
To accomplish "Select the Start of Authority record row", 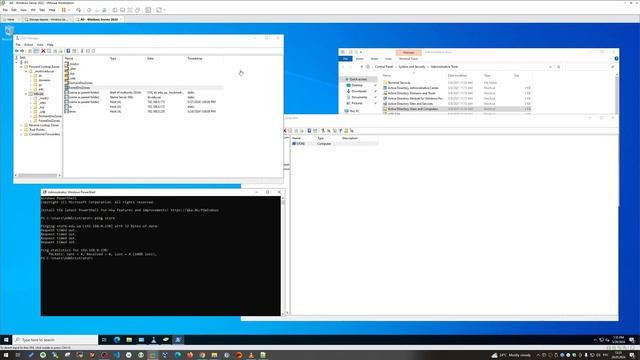I will click(x=143, y=93).
